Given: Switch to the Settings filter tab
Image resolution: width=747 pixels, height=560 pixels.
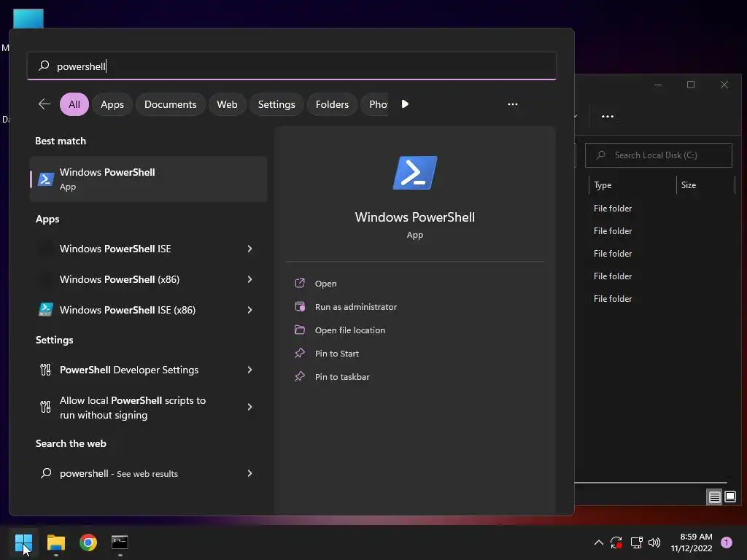Looking at the screenshot, I should tap(276, 104).
